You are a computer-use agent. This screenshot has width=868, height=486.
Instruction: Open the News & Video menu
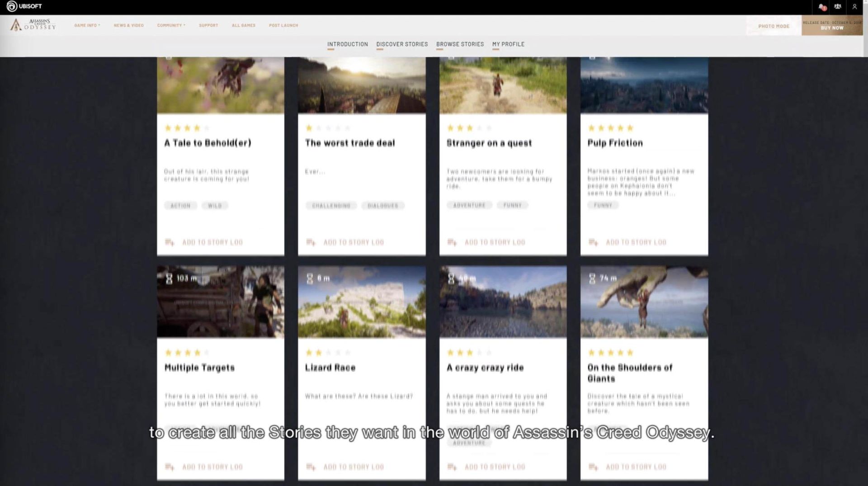(x=129, y=25)
